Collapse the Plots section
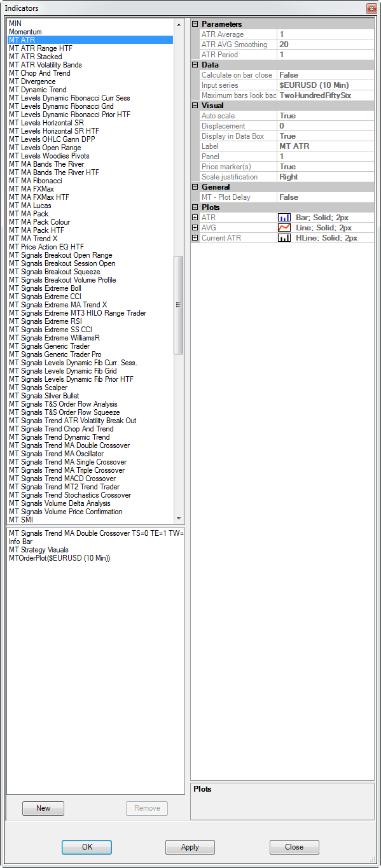 (x=195, y=207)
